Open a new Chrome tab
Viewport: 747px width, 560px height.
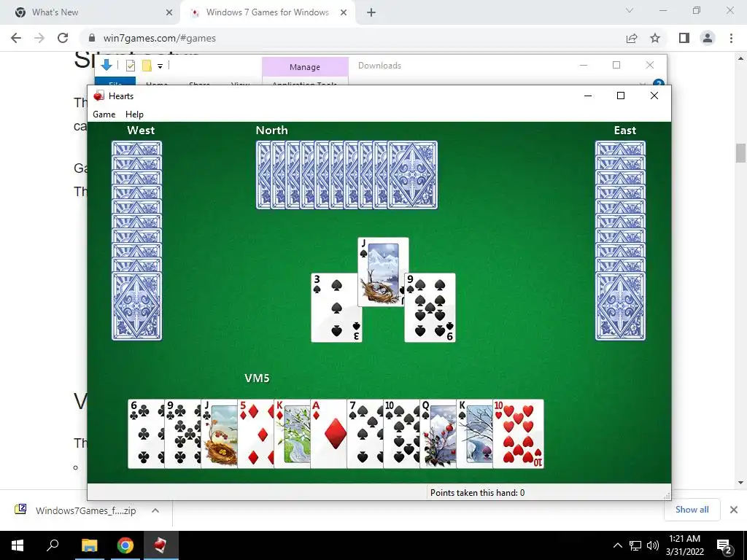coord(371,12)
